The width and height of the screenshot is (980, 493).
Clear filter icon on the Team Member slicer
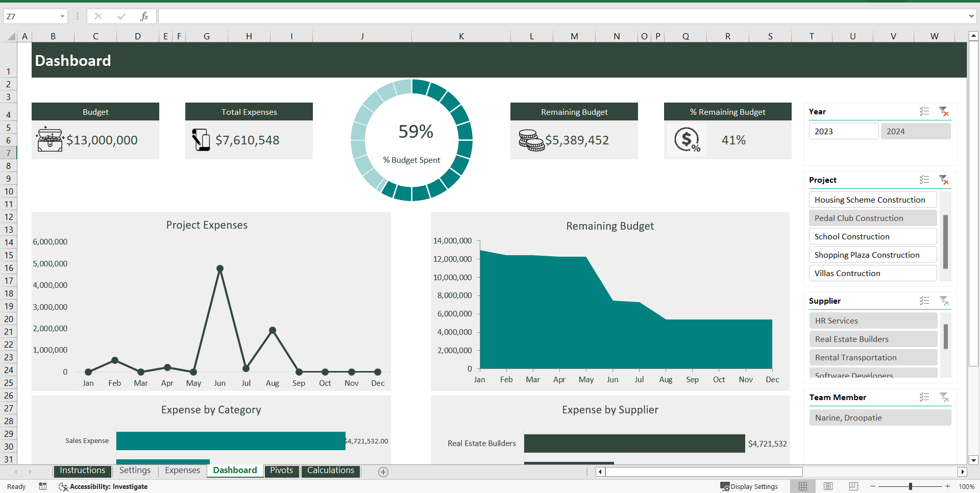944,397
